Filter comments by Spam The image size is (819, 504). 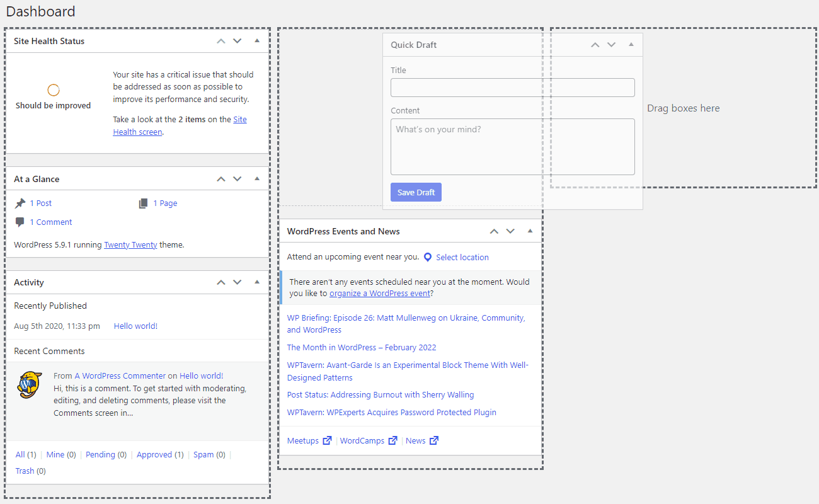[x=203, y=455]
